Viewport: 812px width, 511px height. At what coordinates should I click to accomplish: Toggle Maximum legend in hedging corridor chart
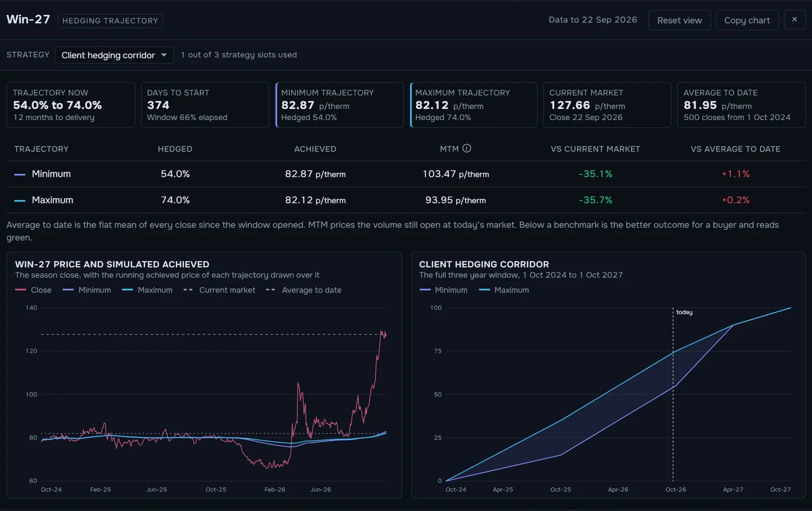click(504, 290)
